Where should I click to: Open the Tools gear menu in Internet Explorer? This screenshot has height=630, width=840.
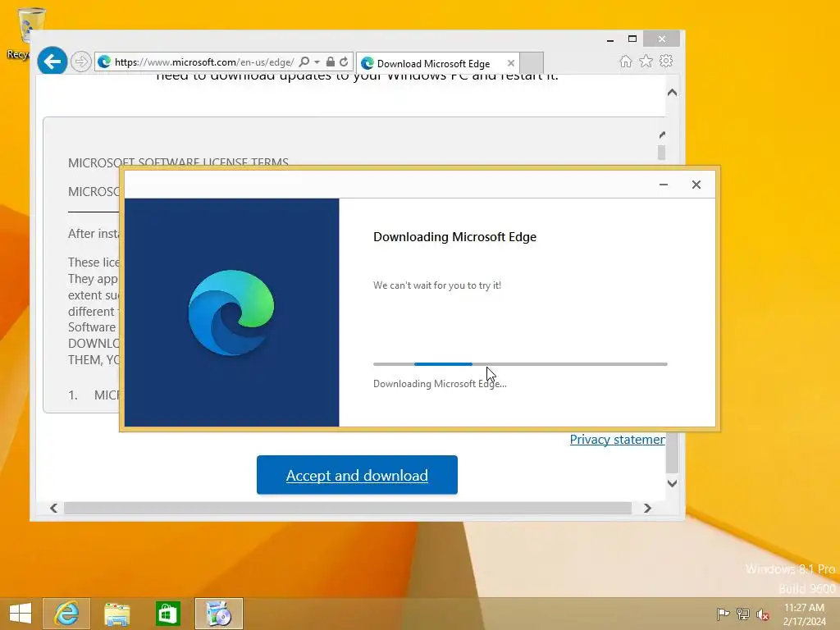[x=666, y=61]
